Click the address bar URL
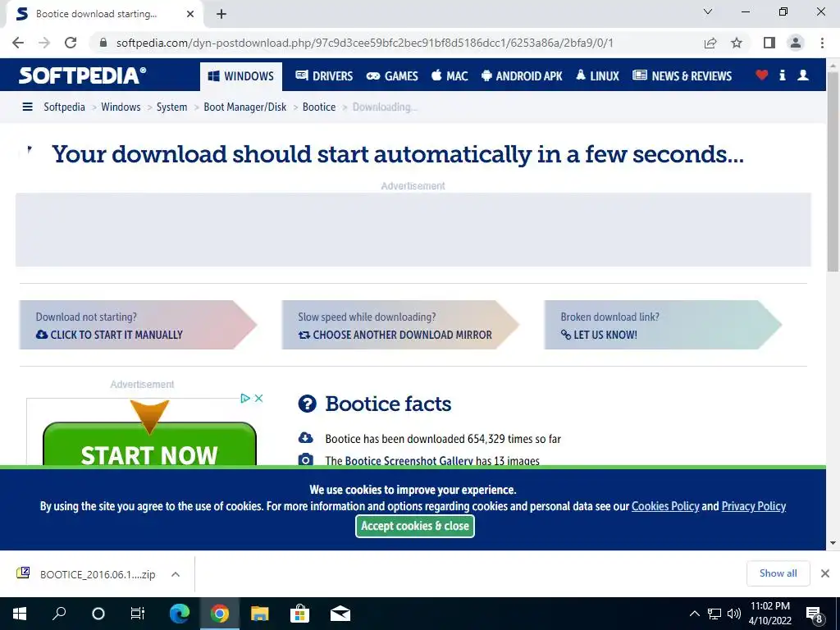Image resolution: width=840 pixels, height=630 pixels. click(x=364, y=43)
